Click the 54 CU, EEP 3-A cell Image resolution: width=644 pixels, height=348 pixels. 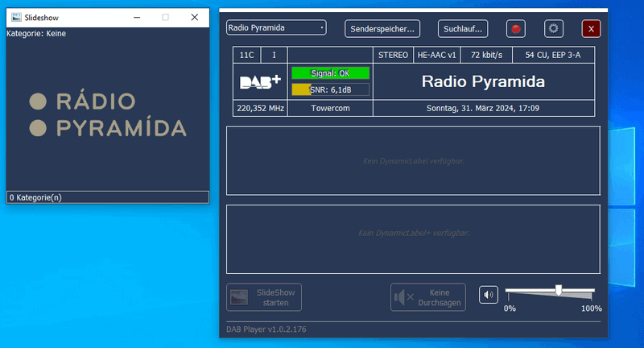553,55
